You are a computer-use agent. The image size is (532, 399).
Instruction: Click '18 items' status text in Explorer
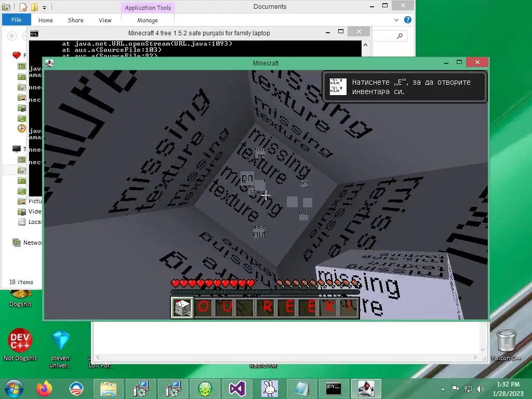(x=21, y=282)
